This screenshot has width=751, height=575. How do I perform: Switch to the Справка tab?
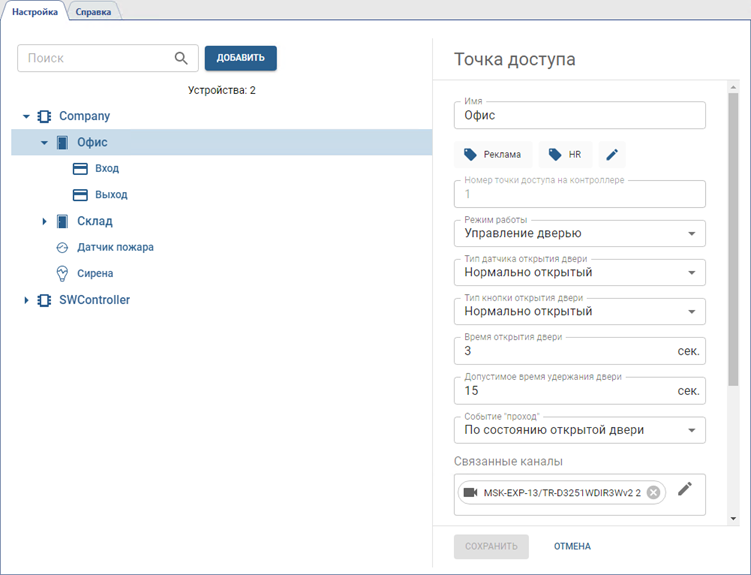click(x=94, y=12)
